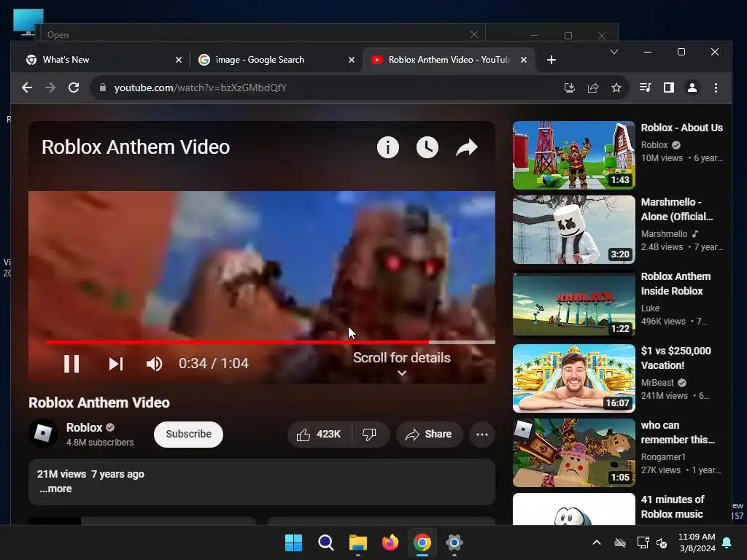This screenshot has height=560, width=747.
Task: Open the Windows Start menu
Action: (x=293, y=542)
